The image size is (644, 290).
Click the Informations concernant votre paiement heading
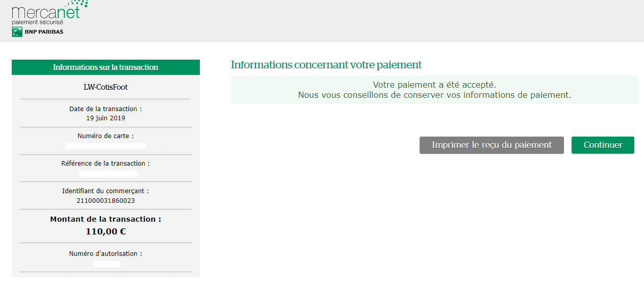pyautogui.click(x=326, y=65)
